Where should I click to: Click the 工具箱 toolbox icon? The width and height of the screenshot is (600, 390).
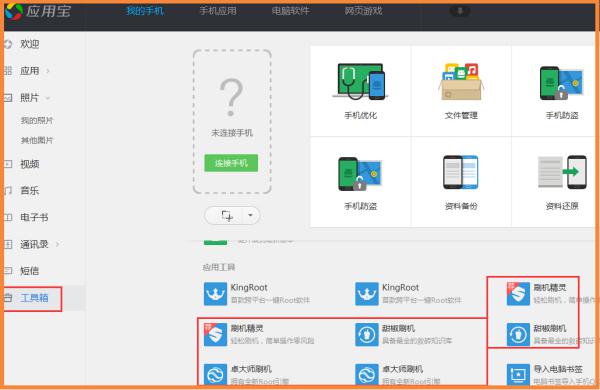[8, 298]
